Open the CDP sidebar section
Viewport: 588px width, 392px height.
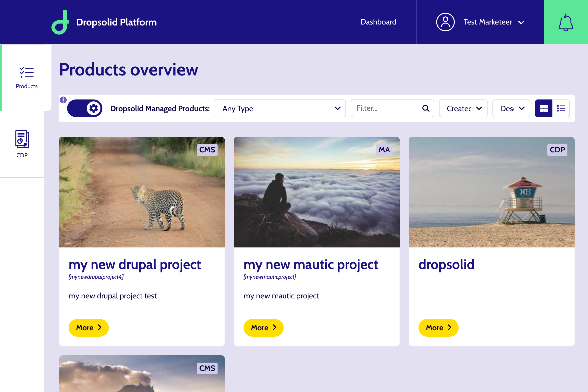pos(22,144)
